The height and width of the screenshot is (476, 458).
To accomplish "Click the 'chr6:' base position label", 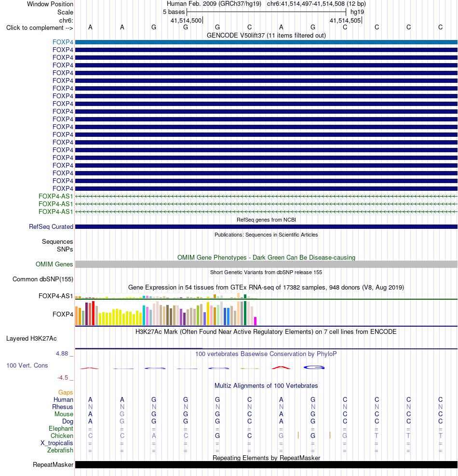I will pyautogui.click(x=66, y=21).
